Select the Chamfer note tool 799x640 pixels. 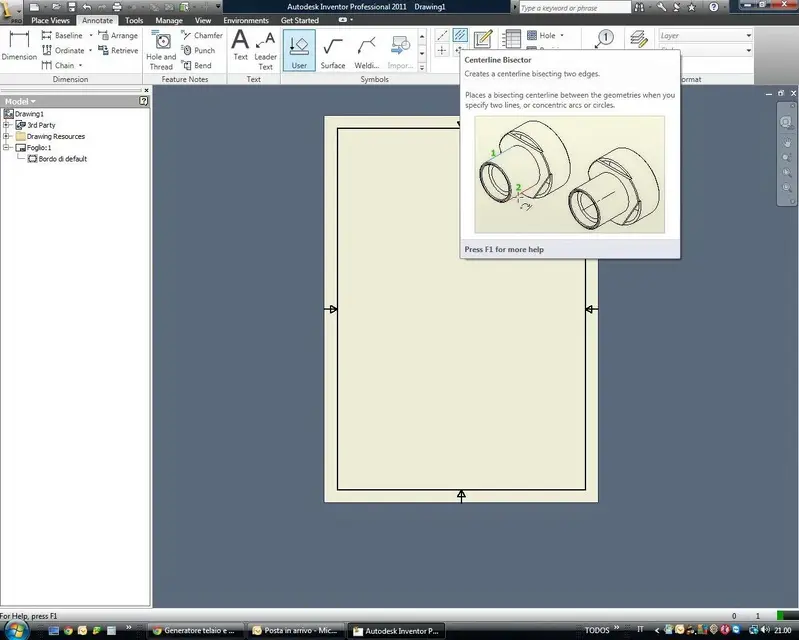click(202, 35)
